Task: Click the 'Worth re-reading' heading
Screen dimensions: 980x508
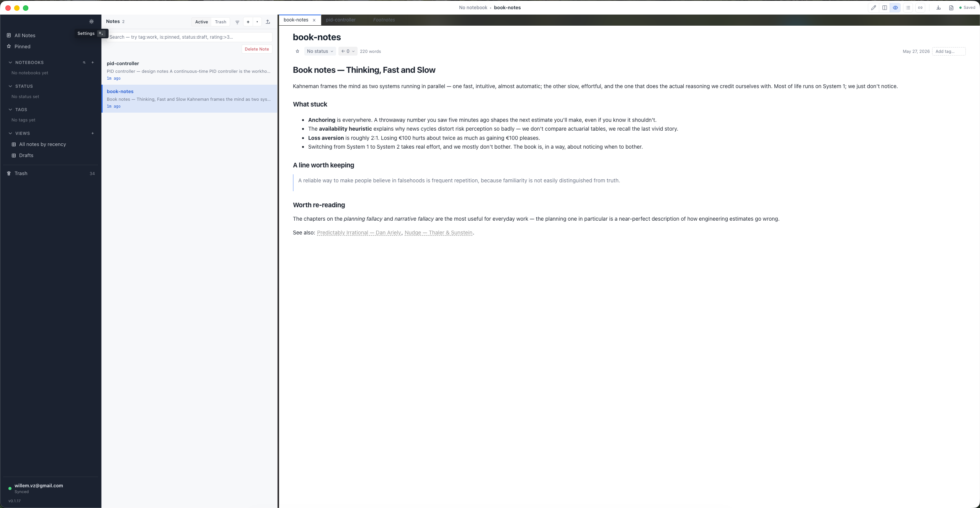Action: click(319, 205)
